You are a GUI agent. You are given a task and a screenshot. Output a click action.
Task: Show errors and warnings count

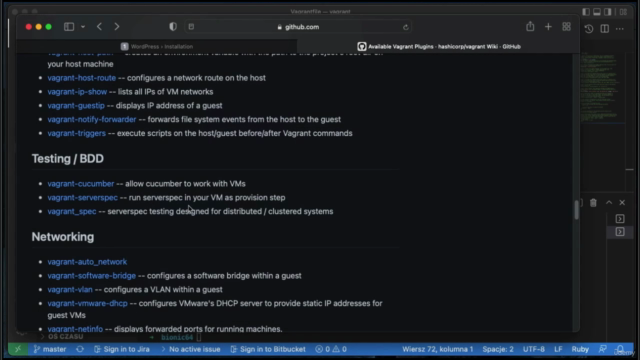(x=331, y=349)
